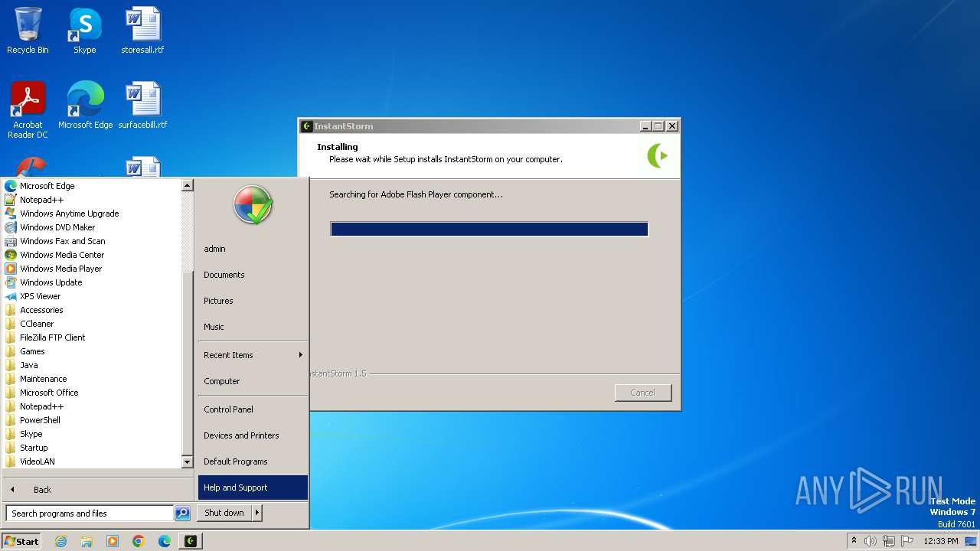This screenshot has width=980, height=551.
Task: Open Edge from the taskbar
Action: 165,541
